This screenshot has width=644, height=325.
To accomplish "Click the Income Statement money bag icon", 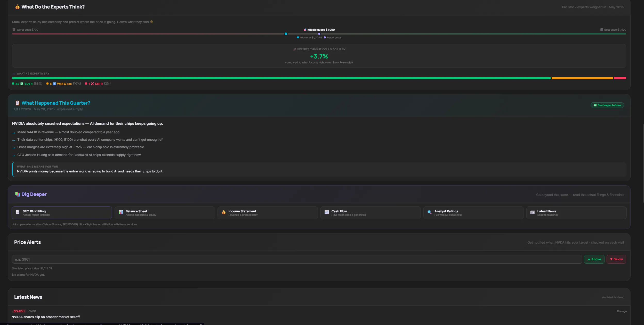I will point(224,212).
